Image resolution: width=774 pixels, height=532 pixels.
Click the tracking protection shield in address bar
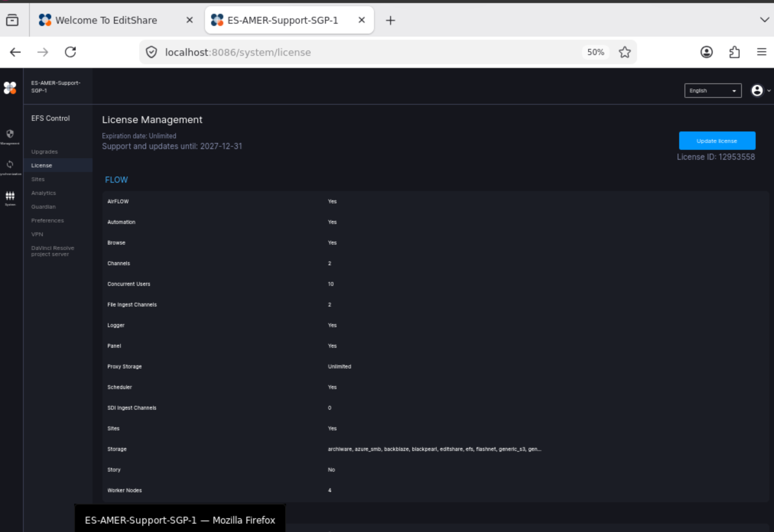(151, 52)
